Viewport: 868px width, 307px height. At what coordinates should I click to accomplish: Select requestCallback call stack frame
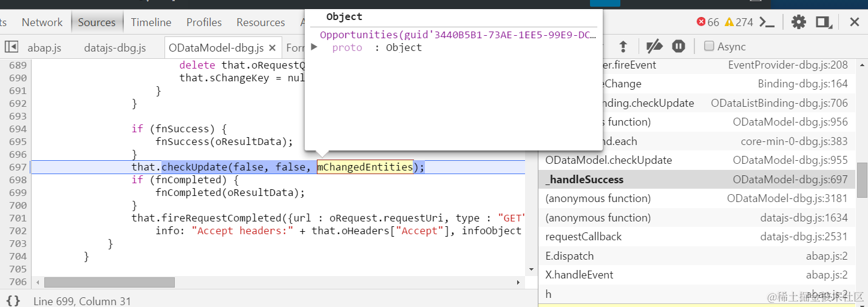pyautogui.click(x=697, y=237)
